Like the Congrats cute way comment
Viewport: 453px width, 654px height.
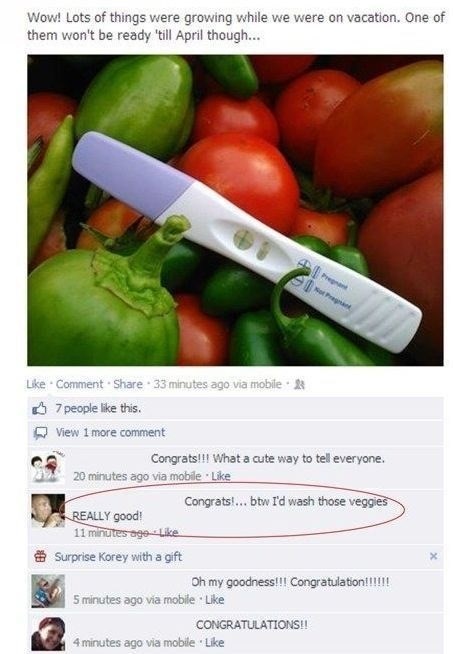click(221, 476)
